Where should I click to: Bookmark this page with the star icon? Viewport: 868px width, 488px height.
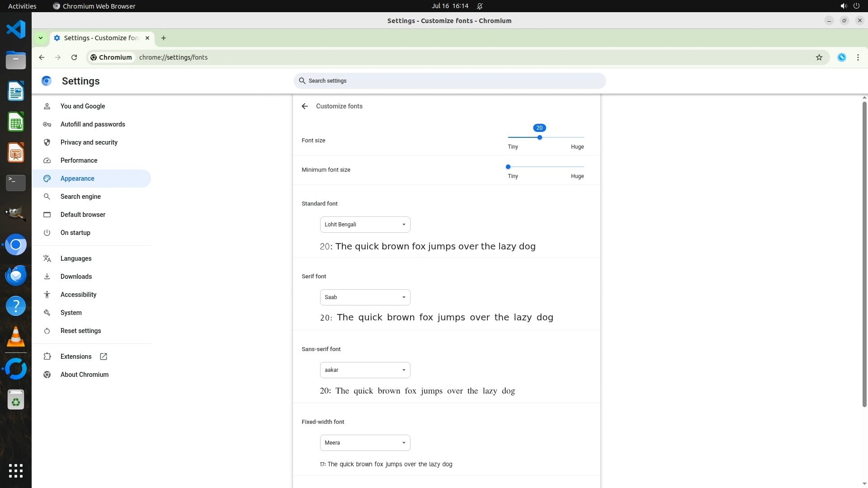(819, 57)
